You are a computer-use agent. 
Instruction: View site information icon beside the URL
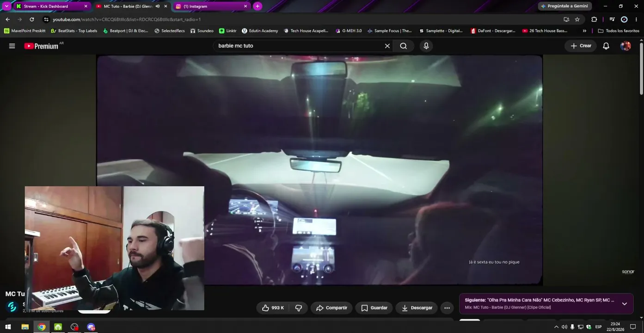click(x=46, y=19)
